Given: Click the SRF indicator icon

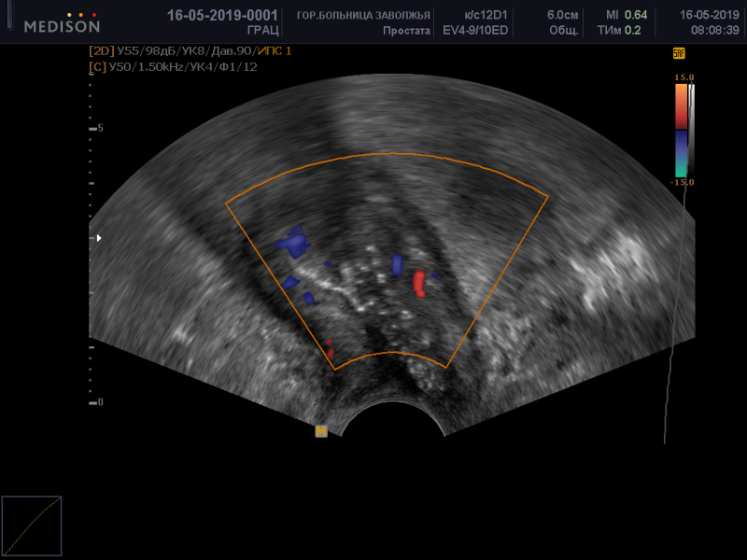Looking at the screenshot, I should (679, 53).
